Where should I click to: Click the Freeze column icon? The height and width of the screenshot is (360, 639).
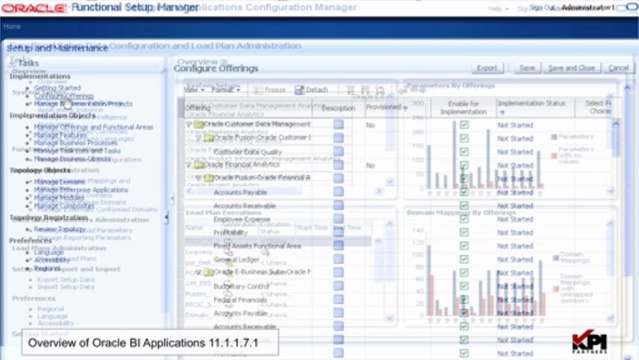click(x=258, y=90)
